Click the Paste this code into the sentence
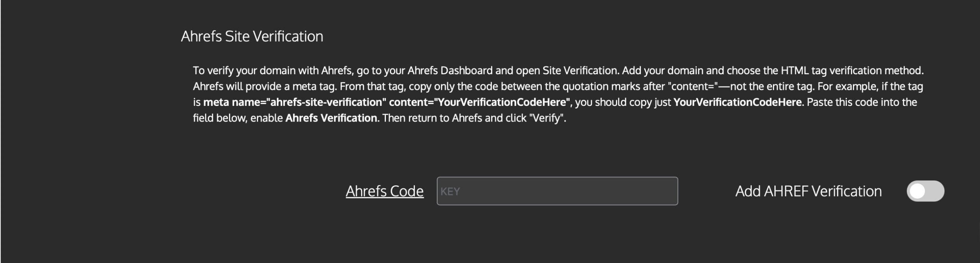 point(861,102)
